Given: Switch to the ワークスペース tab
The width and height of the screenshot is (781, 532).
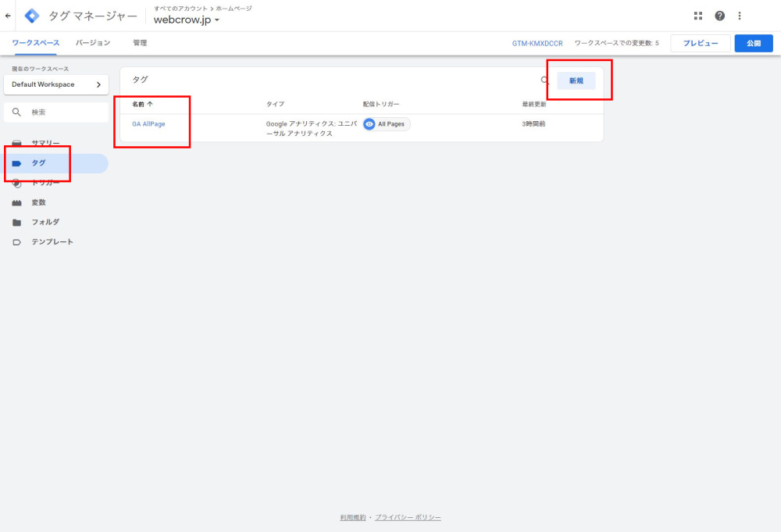Looking at the screenshot, I should (35, 43).
